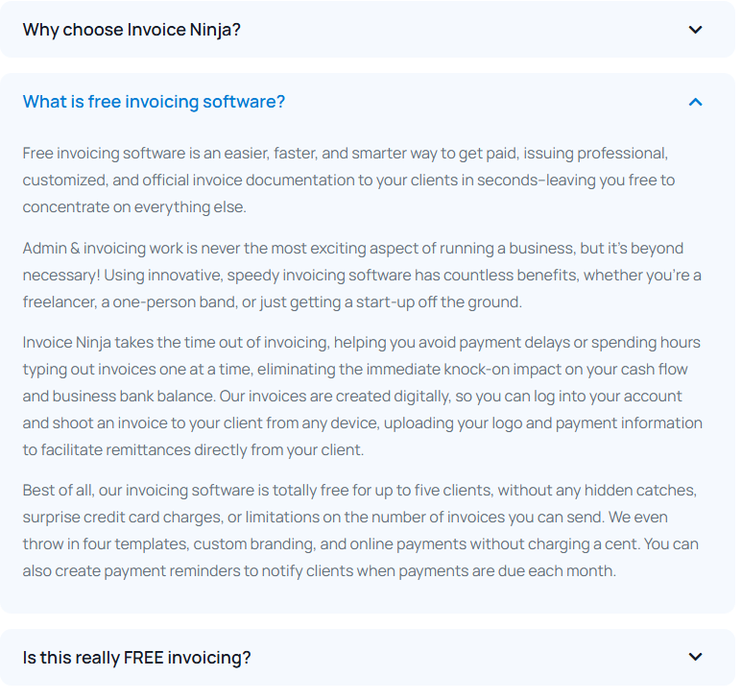Click the line starting "also create payment reminders"
Screen dimensions: 742x700
click(319, 571)
